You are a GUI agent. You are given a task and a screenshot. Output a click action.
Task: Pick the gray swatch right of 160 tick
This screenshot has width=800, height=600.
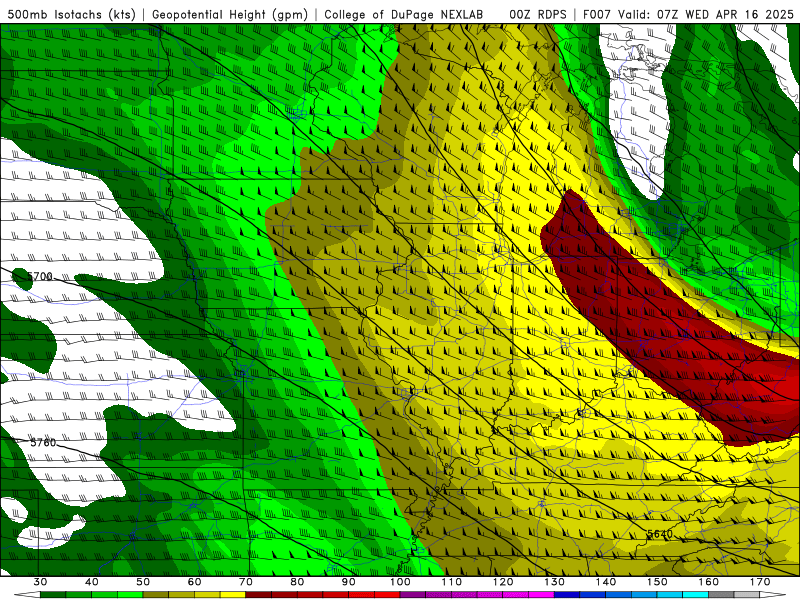pos(721,595)
